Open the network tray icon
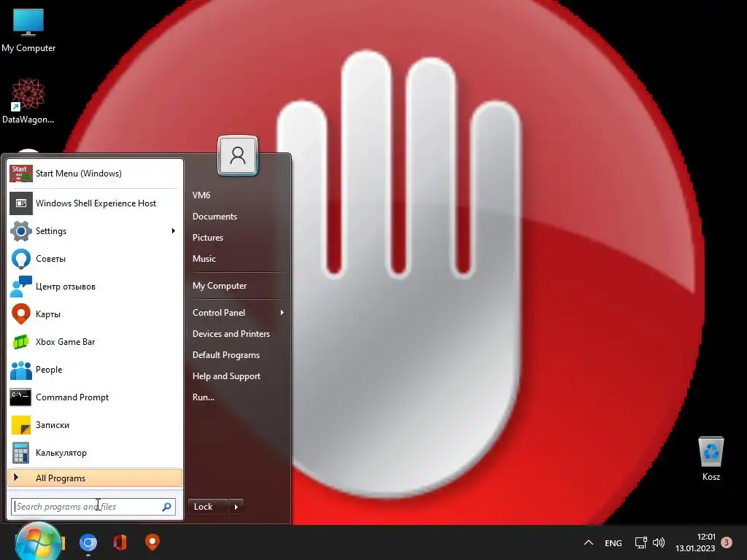This screenshot has width=747, height=560. point(640,542)
